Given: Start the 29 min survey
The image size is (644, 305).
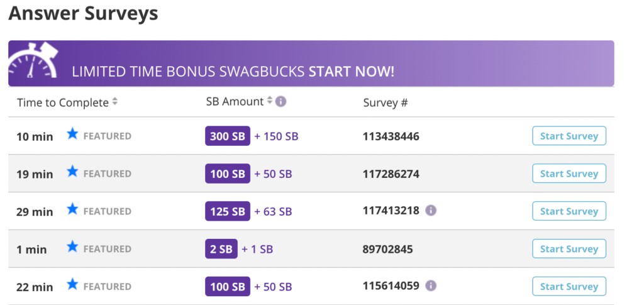Looking at the screenshot, I should pos(569,211).
